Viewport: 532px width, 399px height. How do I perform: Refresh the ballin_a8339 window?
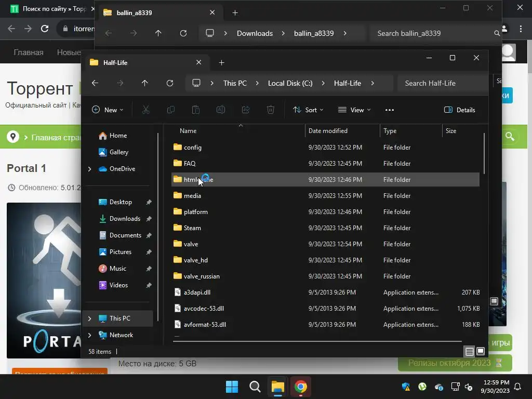point(183,33)
